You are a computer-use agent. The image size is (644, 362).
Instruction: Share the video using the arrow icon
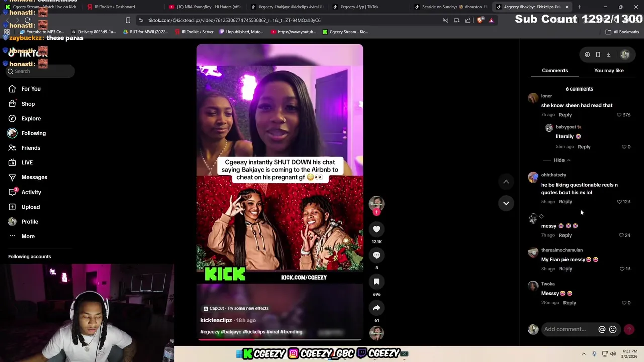click(x=376, y=308)
